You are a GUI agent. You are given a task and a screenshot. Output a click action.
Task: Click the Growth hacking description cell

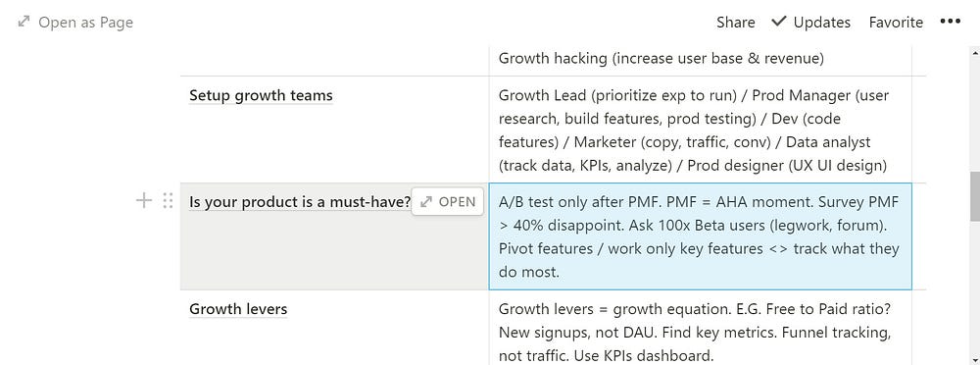[x=700, y=60]
